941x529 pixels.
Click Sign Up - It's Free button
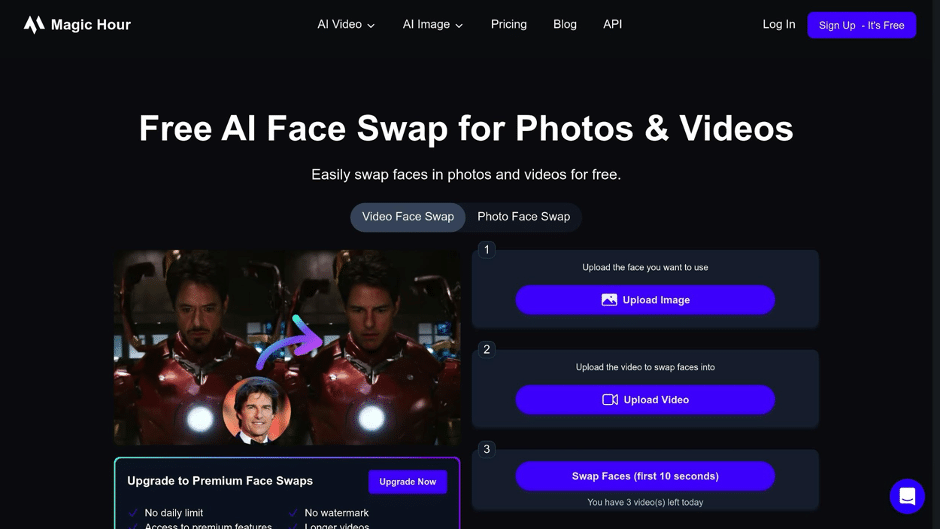click(x=861, y=25)
